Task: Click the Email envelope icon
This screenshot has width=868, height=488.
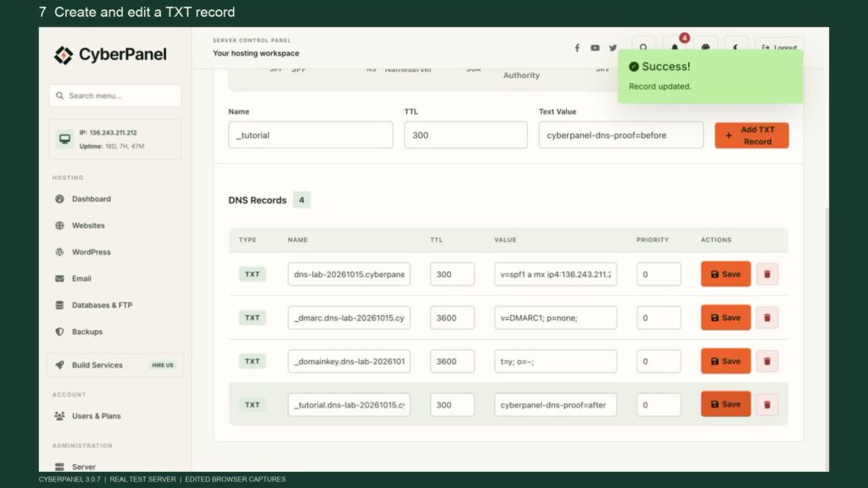Action: click(60, 278)
